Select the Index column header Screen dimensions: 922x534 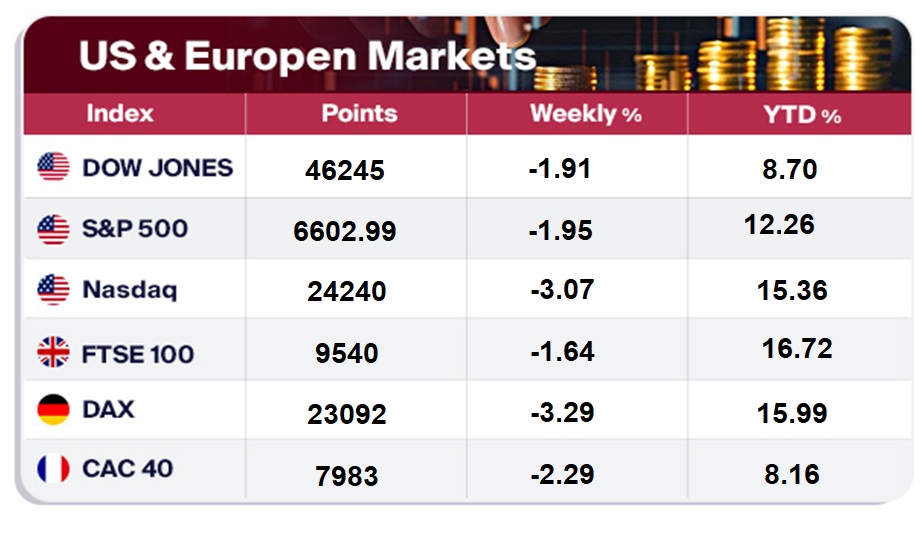(x=120, y=113)
